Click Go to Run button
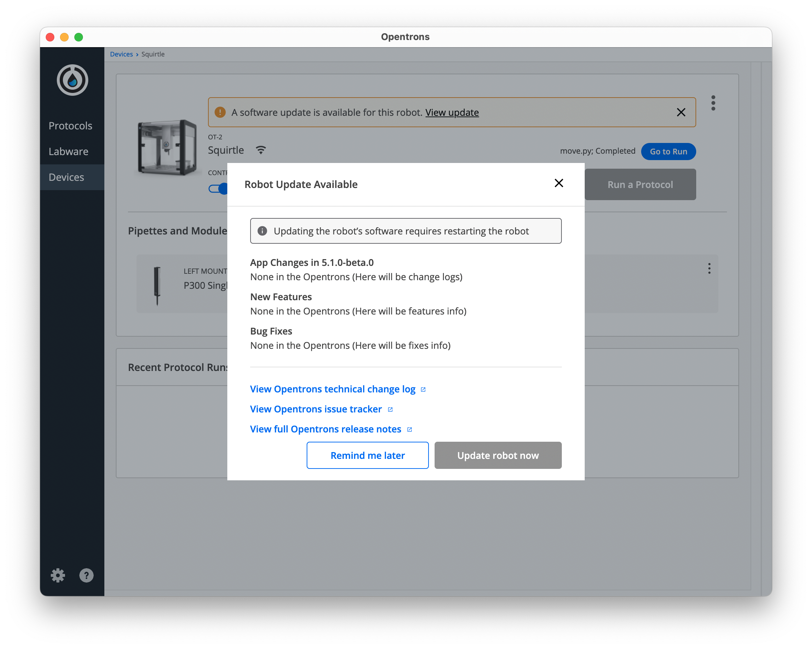 tap(668, 152)
